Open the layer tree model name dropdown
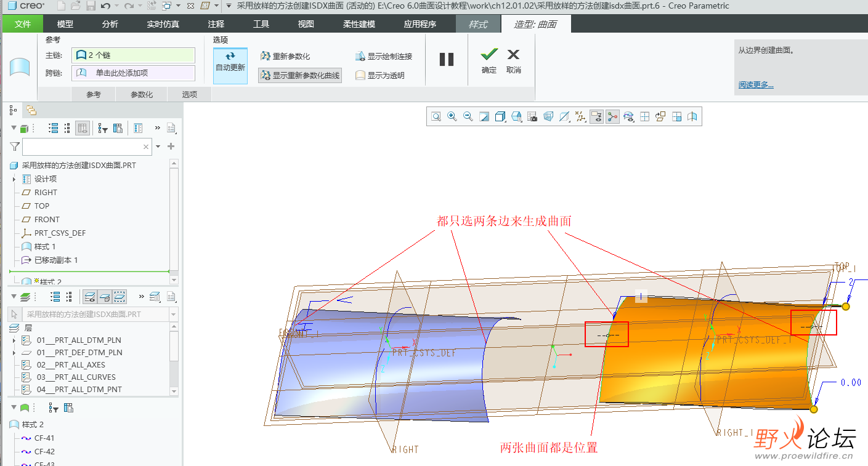The height and width of the screenshot is (466, 868). click(x=172, y=315)
